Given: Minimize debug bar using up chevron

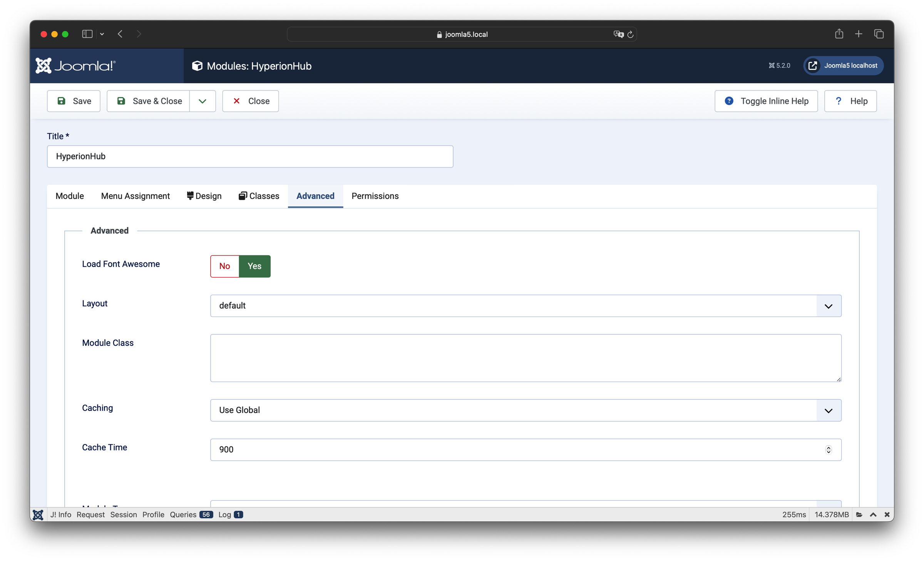Looking at the screenshot, I should click(x=873, y=514).
